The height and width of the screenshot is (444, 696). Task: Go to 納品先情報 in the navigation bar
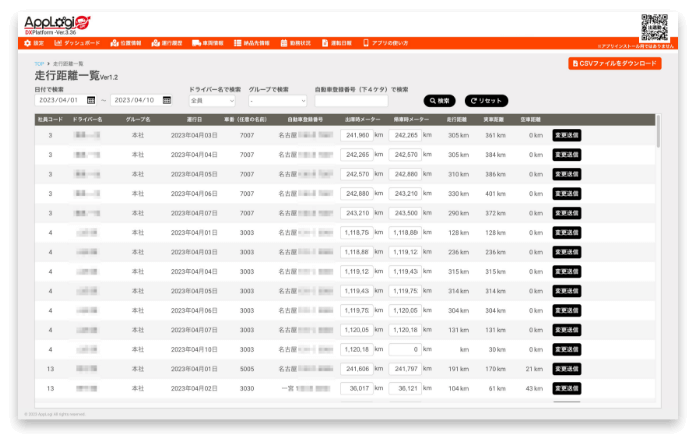pos(252,43)
